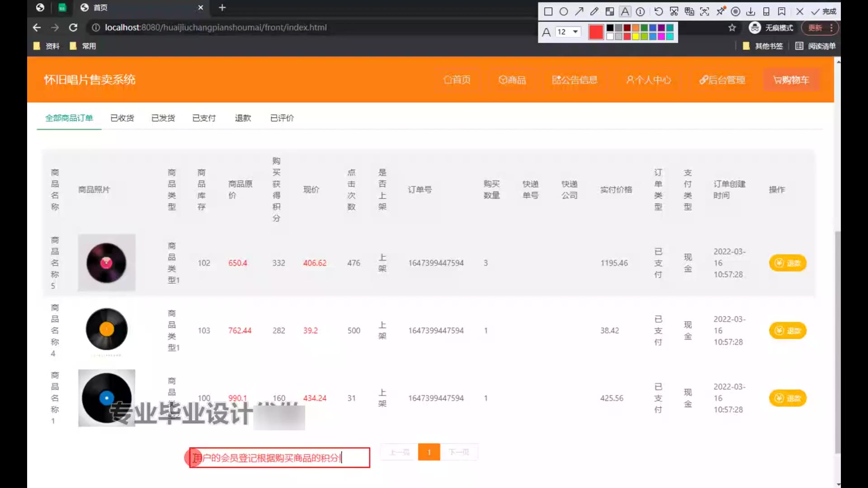Image resolution: width=868 pixels, height=488 pixels.
Task: Go to page 1 in pagination
Action: [x=429, y=452]
